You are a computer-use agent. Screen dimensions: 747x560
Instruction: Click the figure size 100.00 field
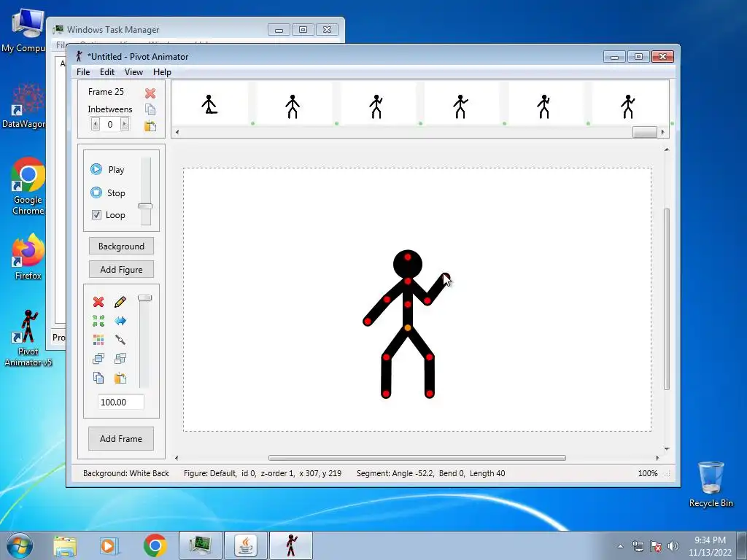121,402
